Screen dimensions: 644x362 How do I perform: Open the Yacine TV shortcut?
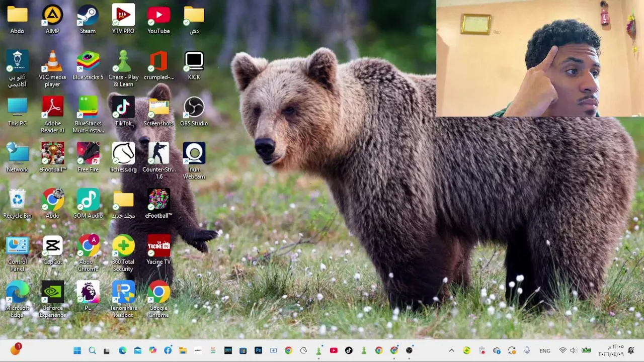point(158,250)
